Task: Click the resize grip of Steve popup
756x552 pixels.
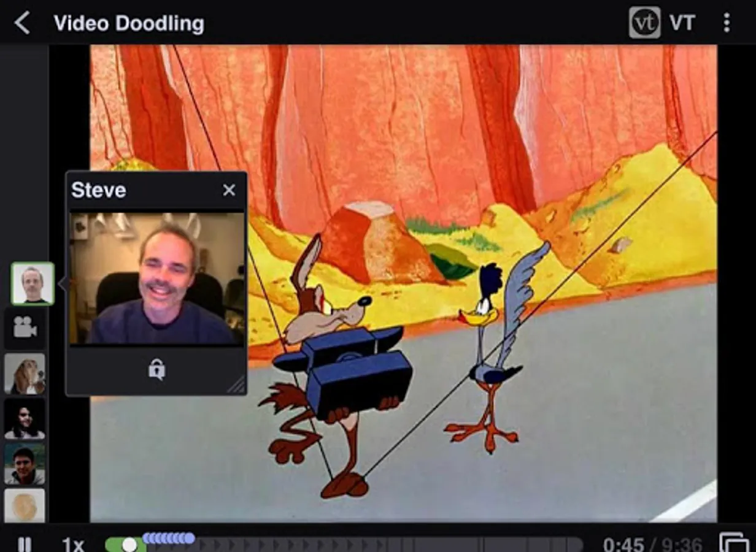Action: 236,385
